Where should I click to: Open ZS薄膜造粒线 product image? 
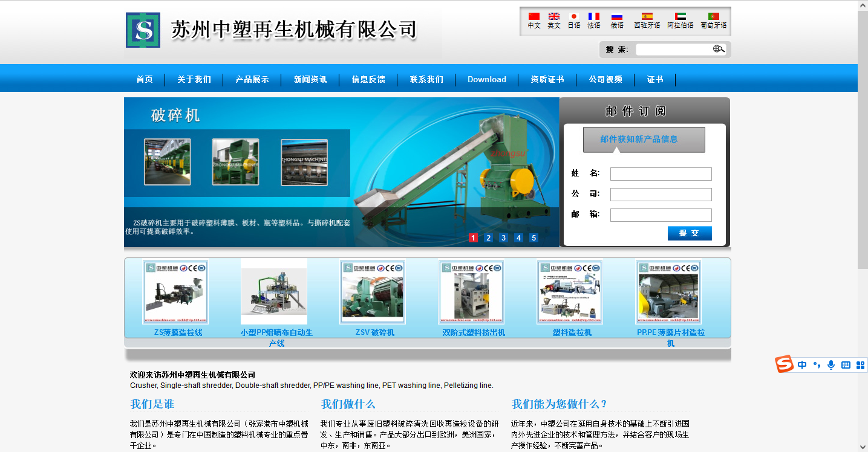pyautogui.click(x=175, y=292)
